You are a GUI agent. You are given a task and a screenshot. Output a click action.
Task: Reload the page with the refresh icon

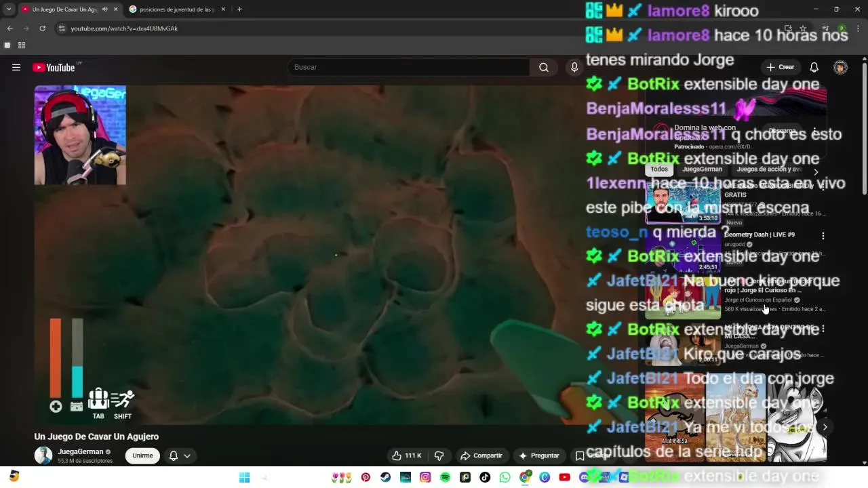tap(42, 28)
